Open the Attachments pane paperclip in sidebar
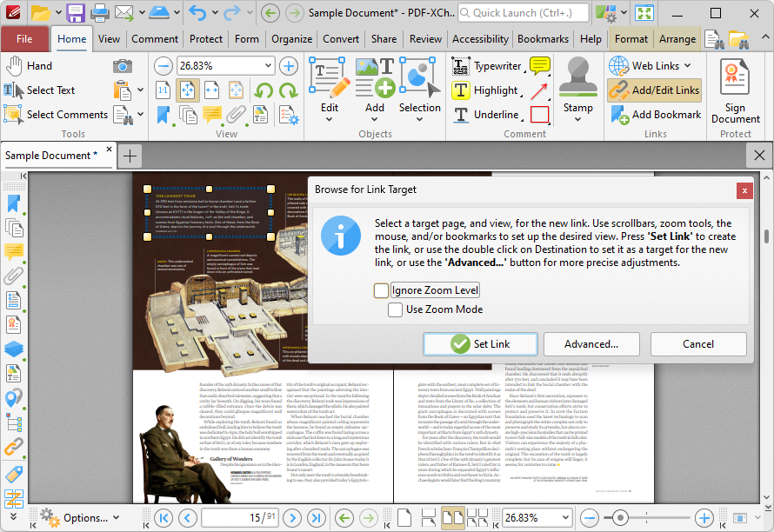The width and height of the screenshot is (774, 532). point(14,276)
